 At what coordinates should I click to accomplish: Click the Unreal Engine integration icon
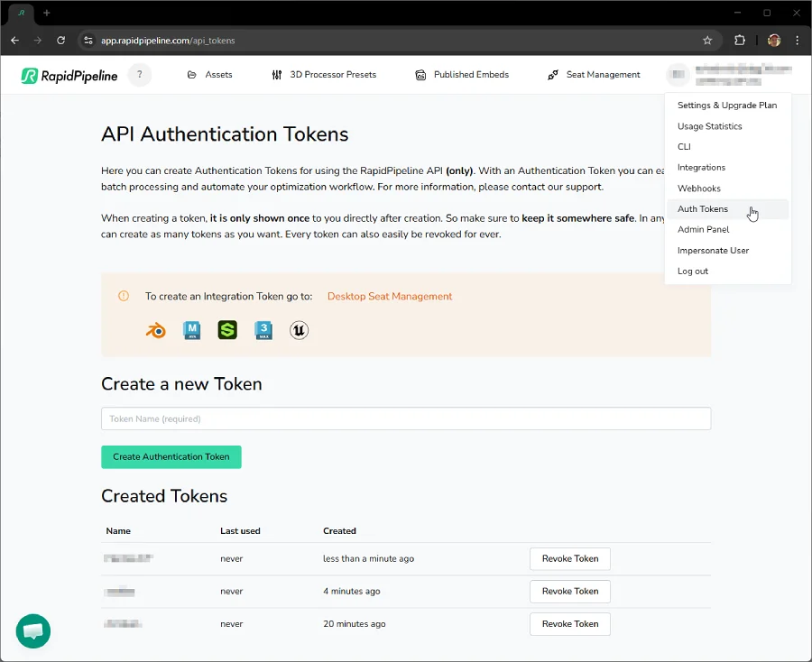298,330
